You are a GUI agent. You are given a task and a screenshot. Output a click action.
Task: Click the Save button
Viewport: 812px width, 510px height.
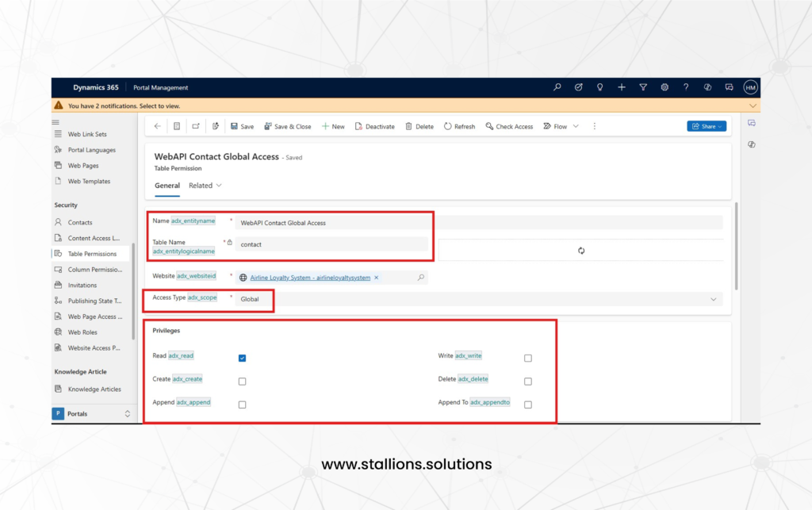tap(243, 126)
